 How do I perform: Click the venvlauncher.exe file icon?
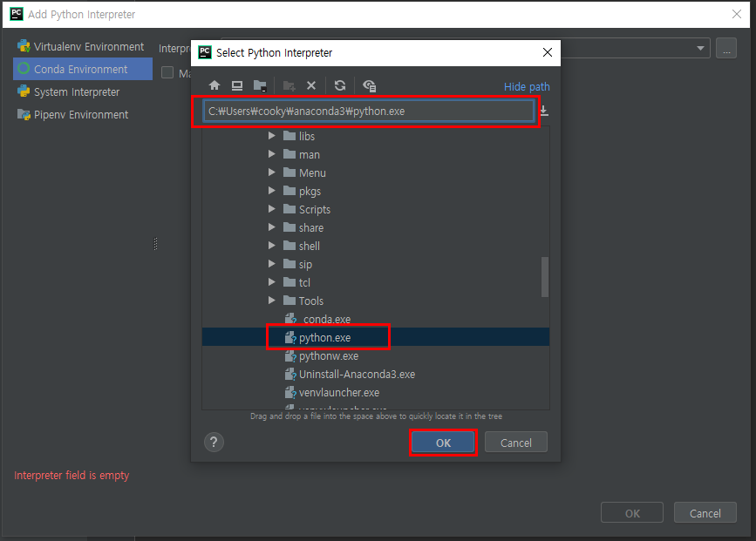tap(290, 393)
